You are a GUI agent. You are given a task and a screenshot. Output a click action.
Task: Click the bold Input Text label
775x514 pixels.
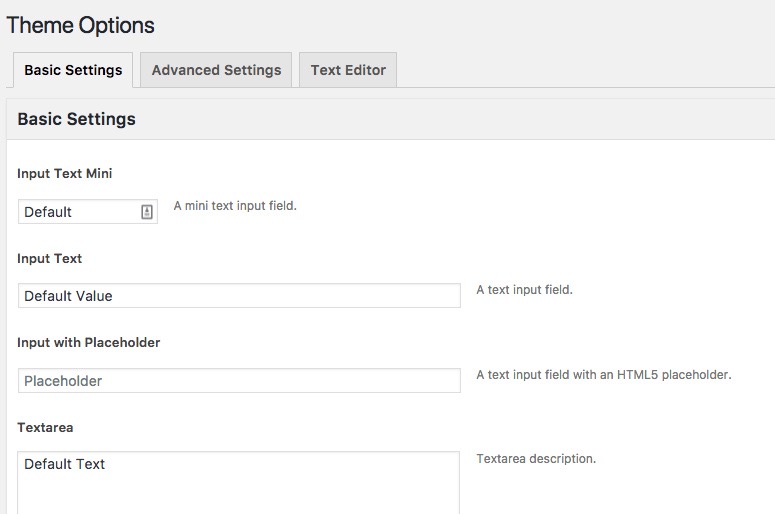point(50,258)
